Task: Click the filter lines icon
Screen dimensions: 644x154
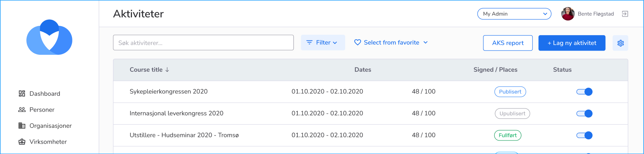Action: tap(309, 42)
